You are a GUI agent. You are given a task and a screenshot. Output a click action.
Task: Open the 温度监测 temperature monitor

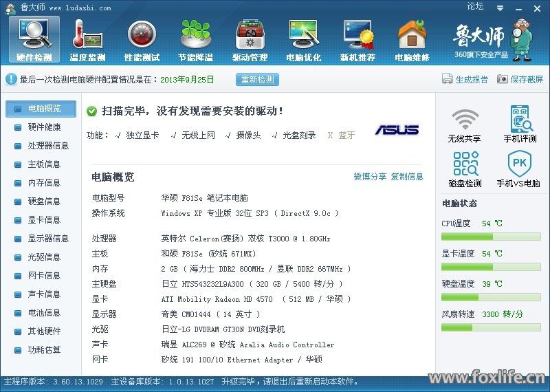point(88,41)
